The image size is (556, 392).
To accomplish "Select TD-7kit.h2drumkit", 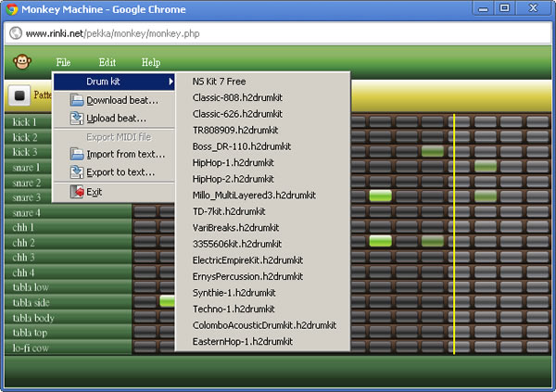I will coord(263,211).
